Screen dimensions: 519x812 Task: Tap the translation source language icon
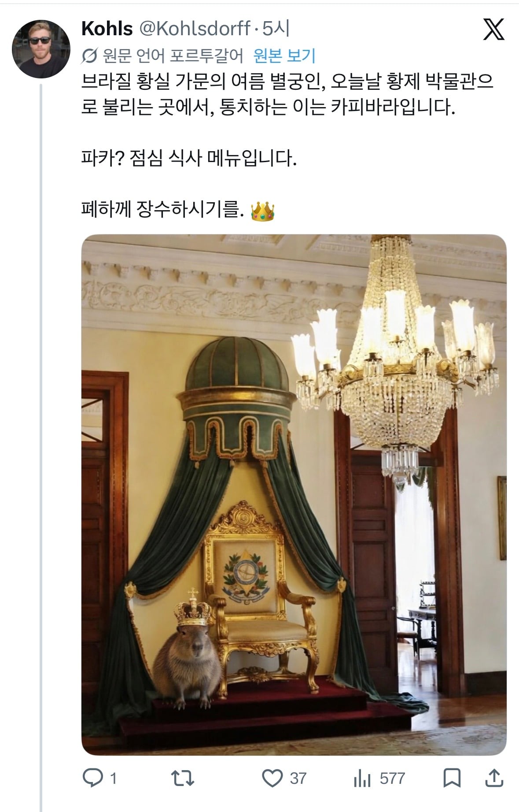click(90, 56)
